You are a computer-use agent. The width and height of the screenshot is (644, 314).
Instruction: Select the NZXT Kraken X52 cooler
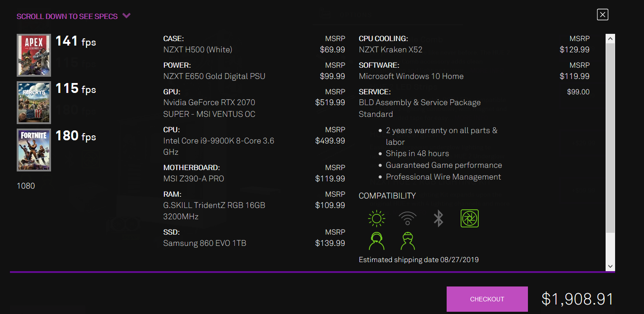point(391,50)
